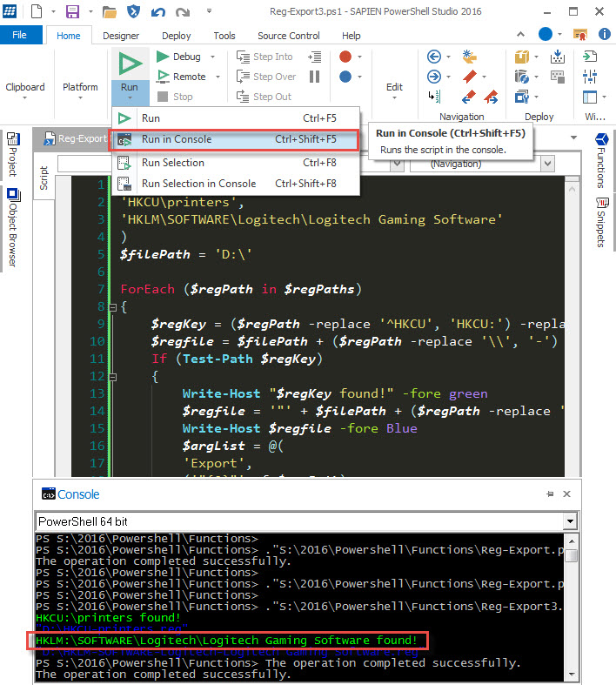Click the pause debugging icon

click(314, 77)
